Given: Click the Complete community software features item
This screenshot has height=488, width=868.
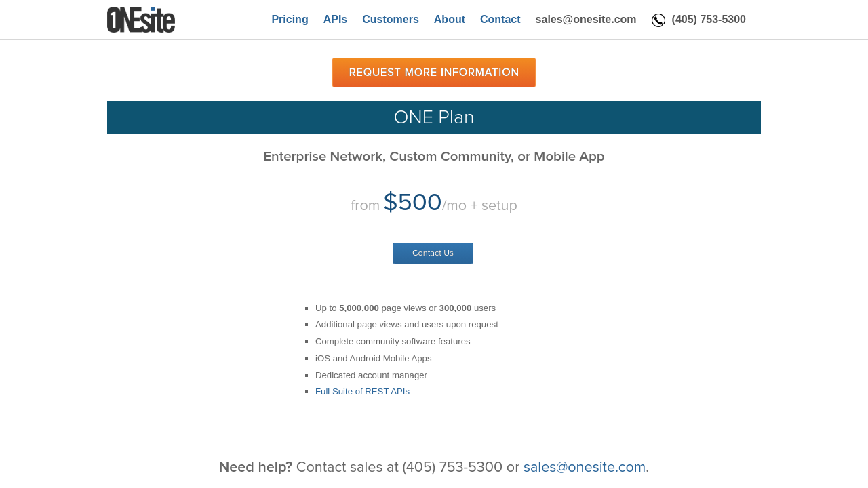Looking at the screenshot, I should click(393, 342).
